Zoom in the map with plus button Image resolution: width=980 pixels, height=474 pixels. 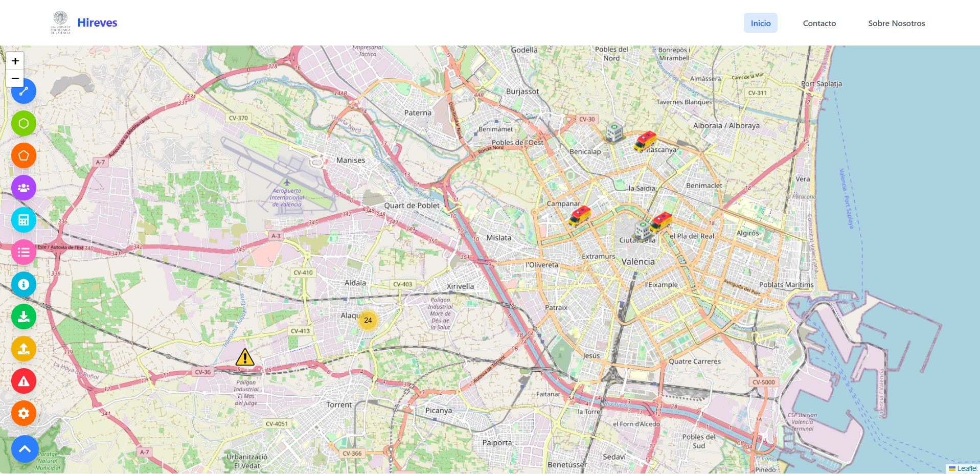[15, 61]
